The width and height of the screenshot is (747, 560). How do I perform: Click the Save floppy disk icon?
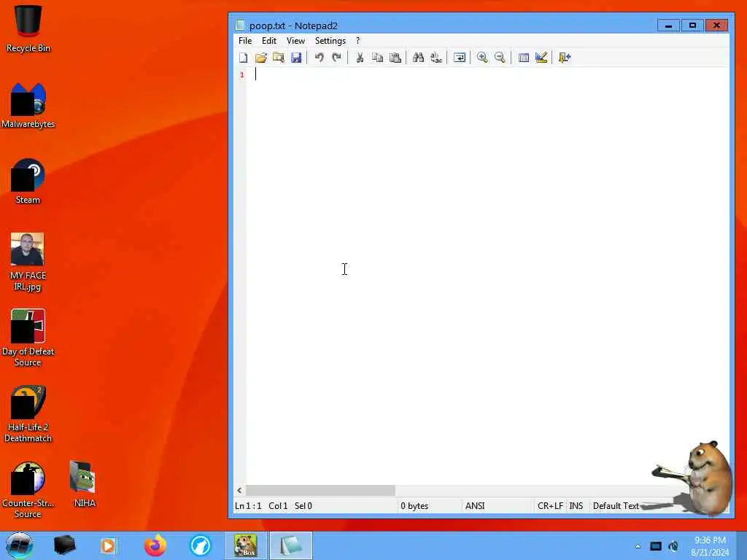point(296,58)
